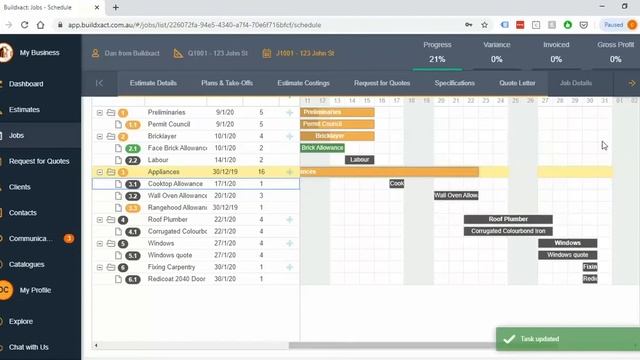Select the Brick Allowance green Gantt bar

pyautogui.click(x=322, y=148)
